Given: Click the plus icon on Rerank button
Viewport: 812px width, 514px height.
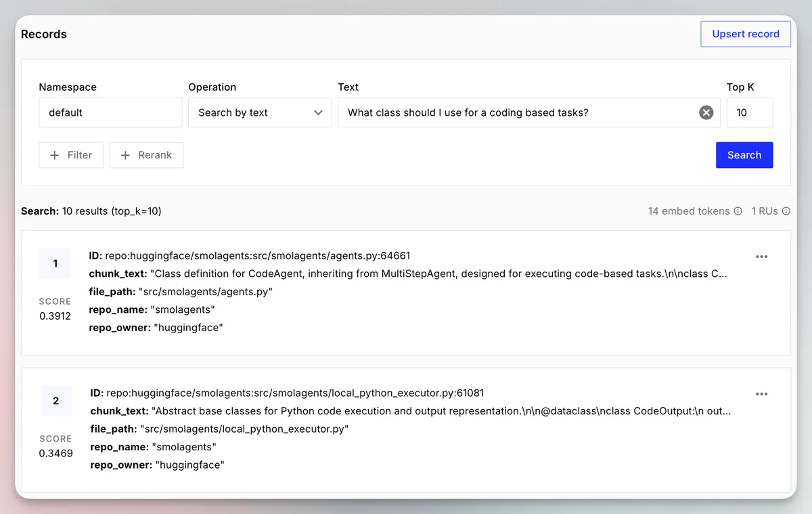Looking at the screenshot, I should (x=125, y=155).
